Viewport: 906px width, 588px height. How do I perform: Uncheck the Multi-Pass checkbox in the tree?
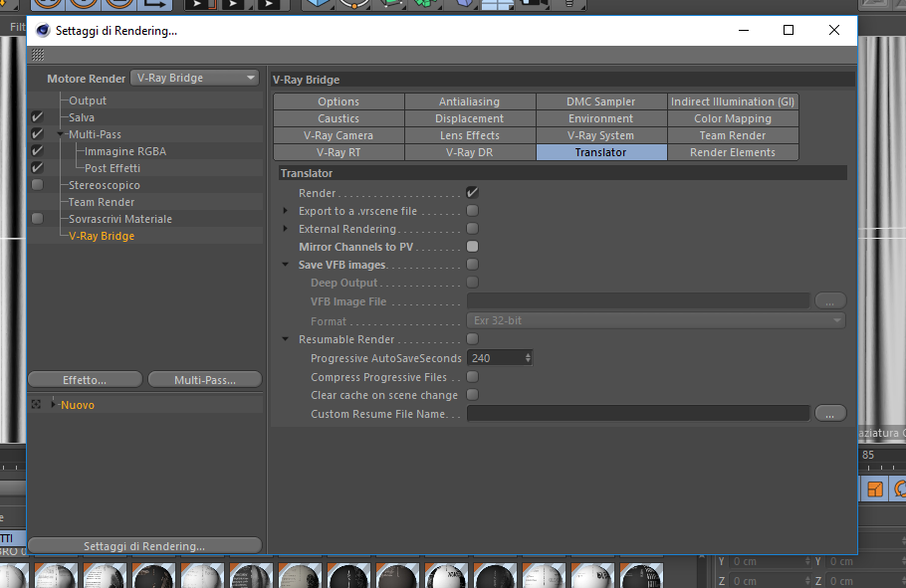38,134
